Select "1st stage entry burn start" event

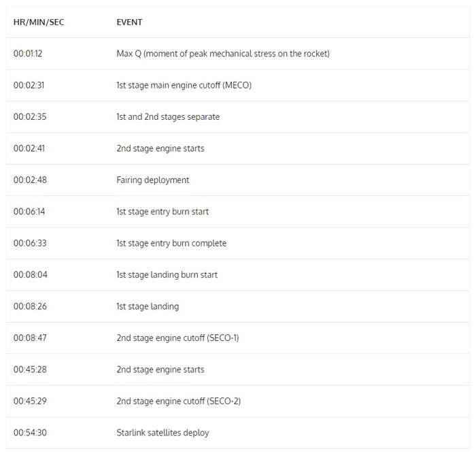tap(163, 212)
